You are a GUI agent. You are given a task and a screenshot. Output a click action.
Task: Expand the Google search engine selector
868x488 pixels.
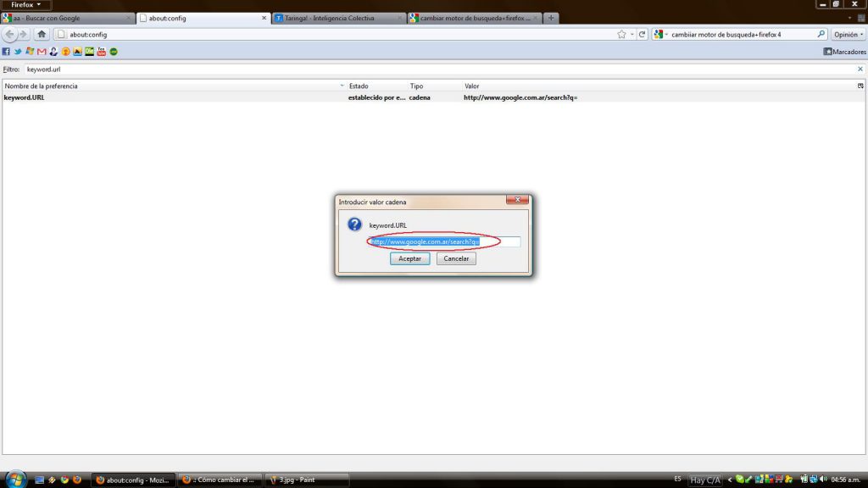point(659,35)
